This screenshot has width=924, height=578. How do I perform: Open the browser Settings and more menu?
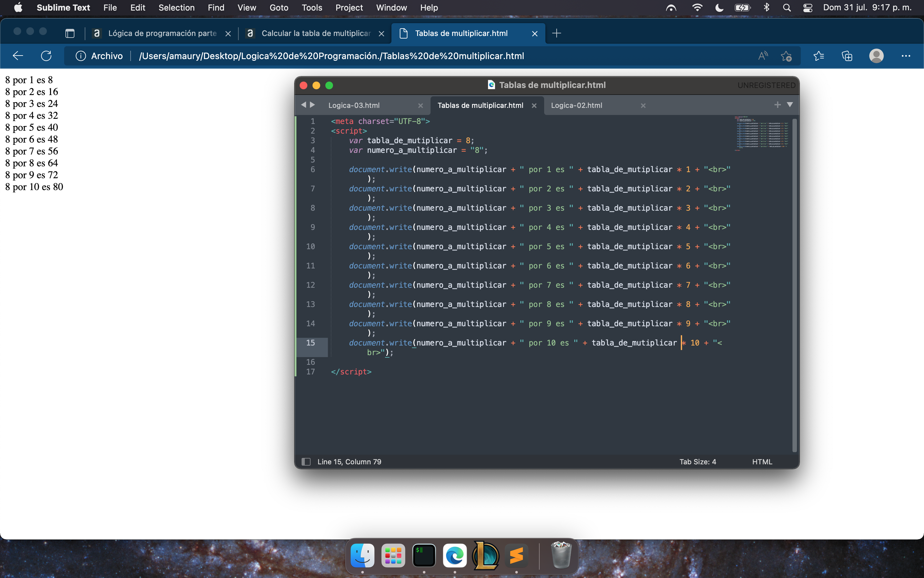point(906,56)
